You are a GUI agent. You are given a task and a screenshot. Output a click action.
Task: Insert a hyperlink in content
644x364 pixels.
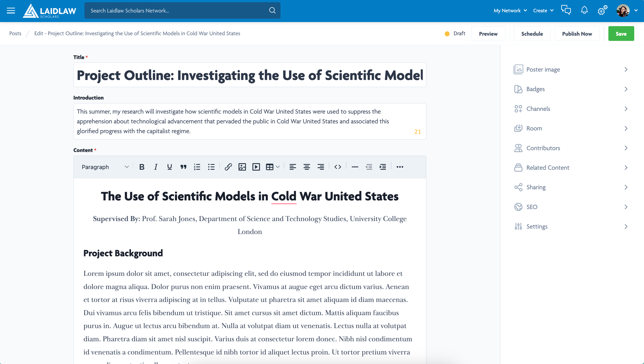pyautogui.click(x=228, y=167)
